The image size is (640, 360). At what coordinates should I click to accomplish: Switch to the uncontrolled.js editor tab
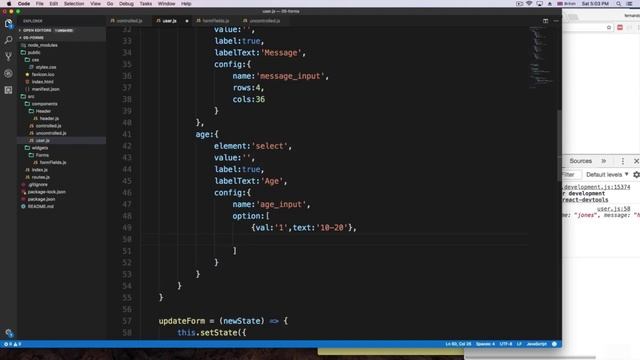point(264,21)
